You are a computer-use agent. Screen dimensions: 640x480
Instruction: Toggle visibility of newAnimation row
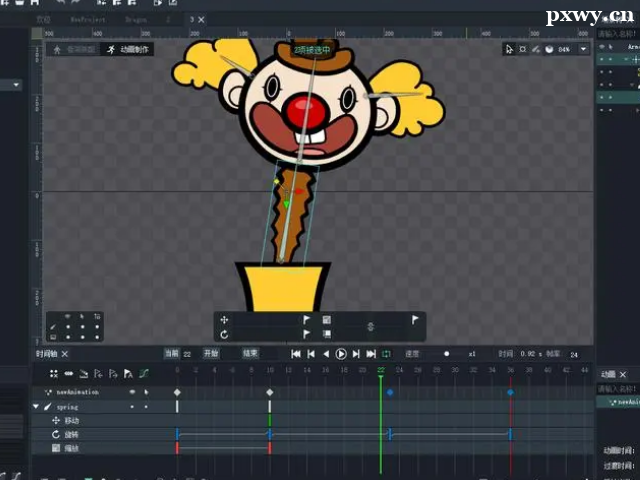point(131,393)
